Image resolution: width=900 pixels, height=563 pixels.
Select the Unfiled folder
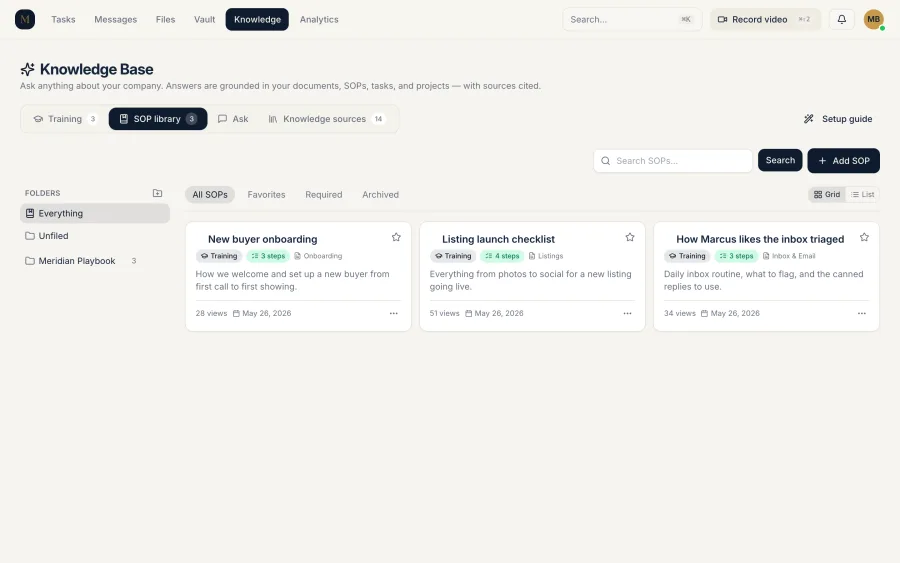pyautogui.click(x=95, y=236)
